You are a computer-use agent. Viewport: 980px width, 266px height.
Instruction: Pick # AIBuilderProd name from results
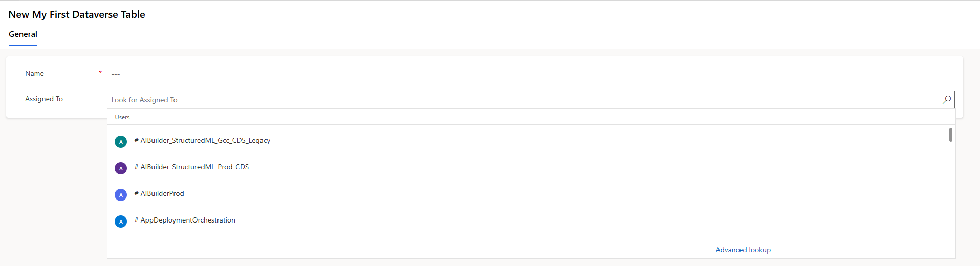[159, 193]
